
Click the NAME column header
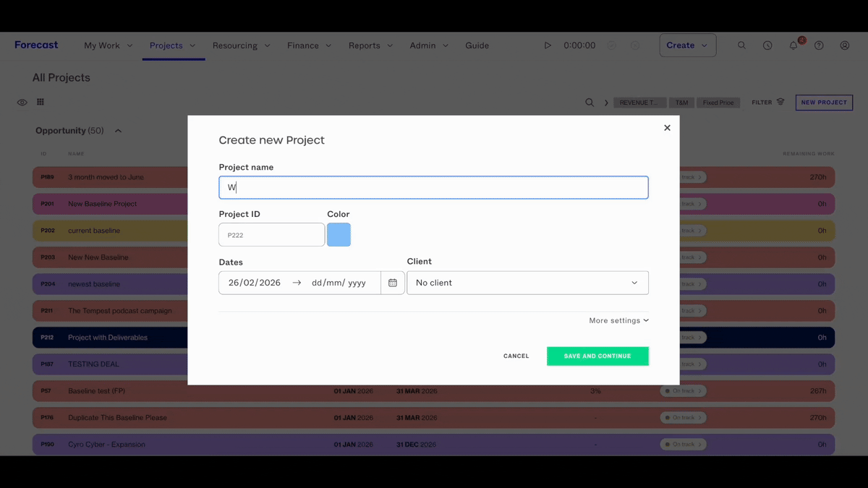pyautogui.click(x=76, y=154)
